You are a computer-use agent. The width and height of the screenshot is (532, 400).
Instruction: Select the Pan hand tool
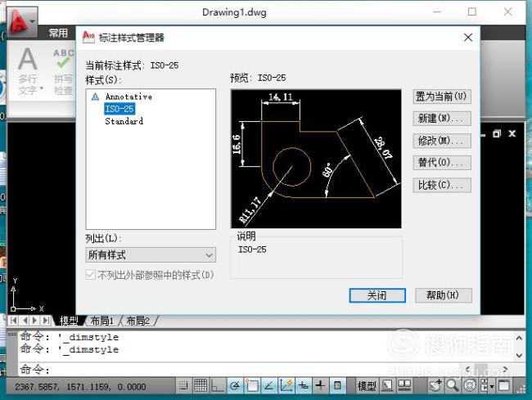click(435, 385)
